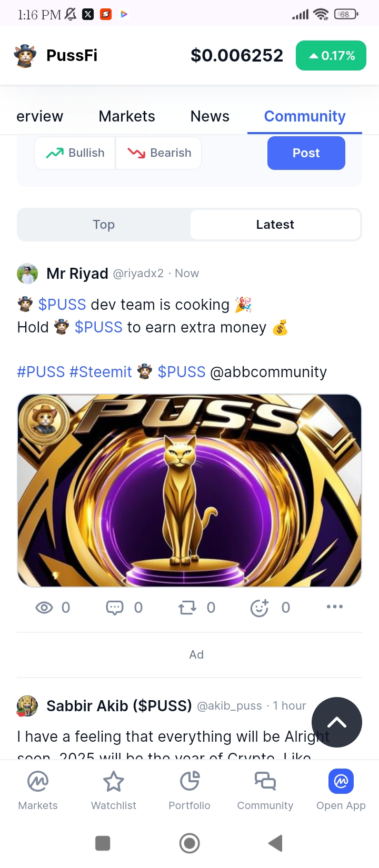Open the PUSS golden cat image
Screen dimensions: 379x868
click(x=189, y=490)
